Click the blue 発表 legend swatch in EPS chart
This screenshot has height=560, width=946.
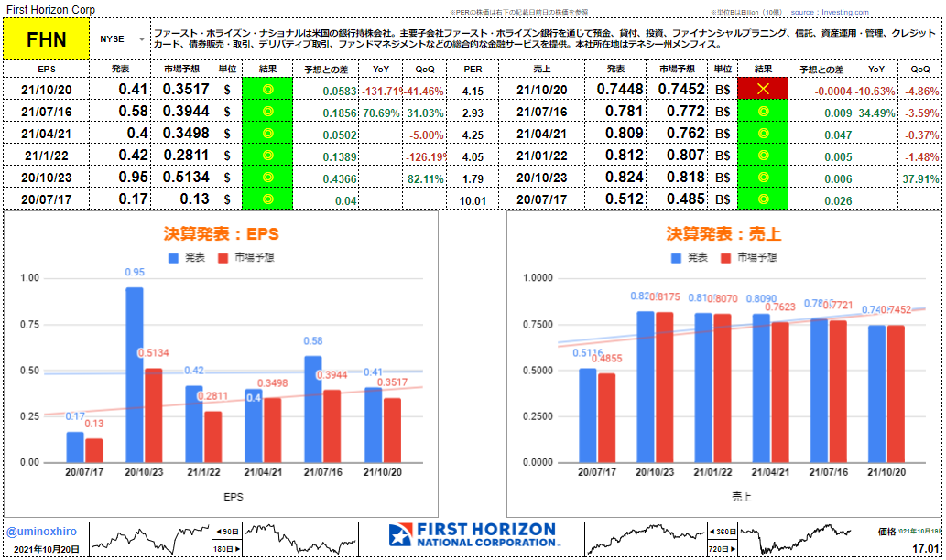point(174,258)
